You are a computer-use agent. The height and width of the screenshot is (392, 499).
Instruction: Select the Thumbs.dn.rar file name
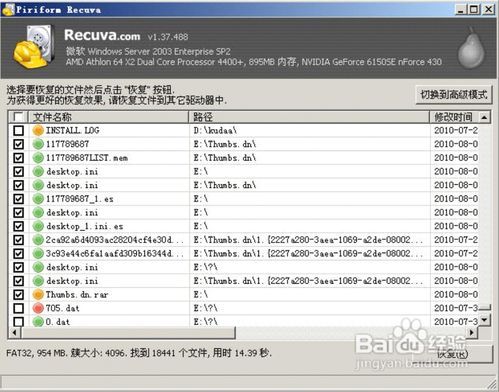coord(77,294)
